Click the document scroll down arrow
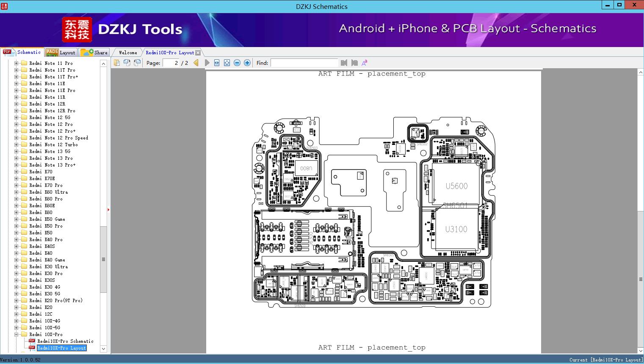This screenshot has height=364, width=644. tap(641, 351)
